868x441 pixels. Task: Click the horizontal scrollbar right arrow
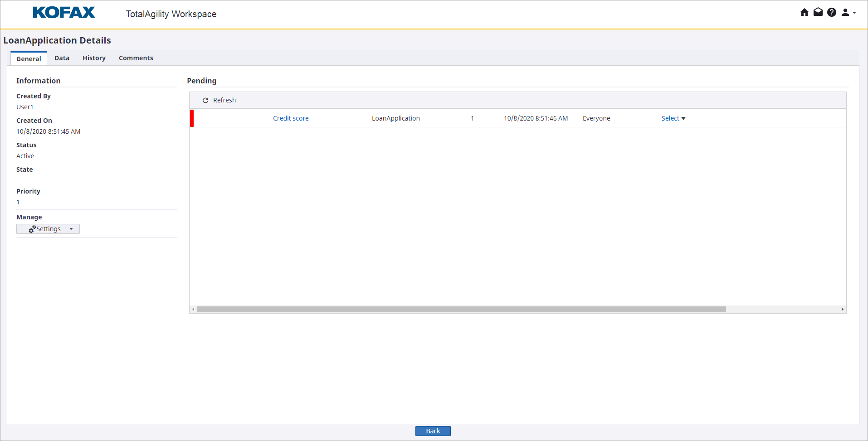point(842,310)
